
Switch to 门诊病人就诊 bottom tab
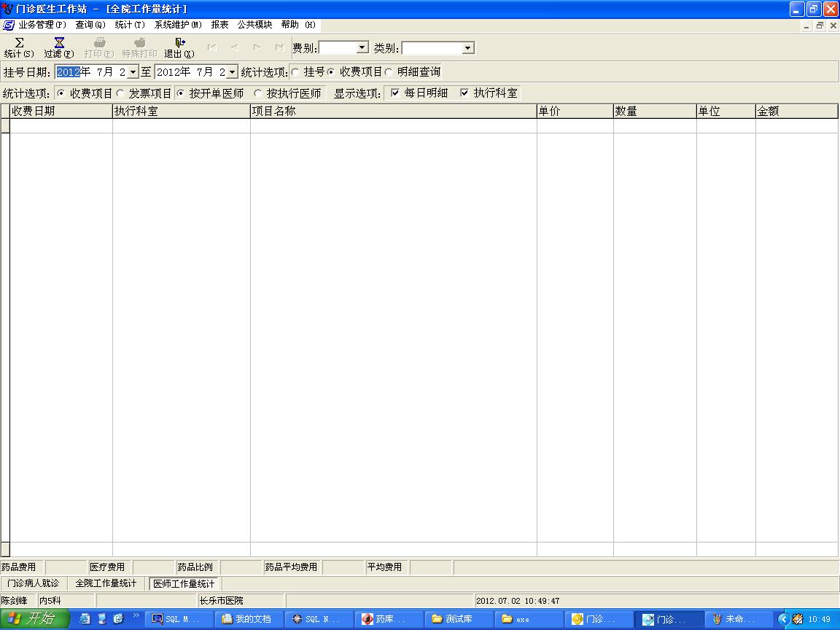coord(34,583)
